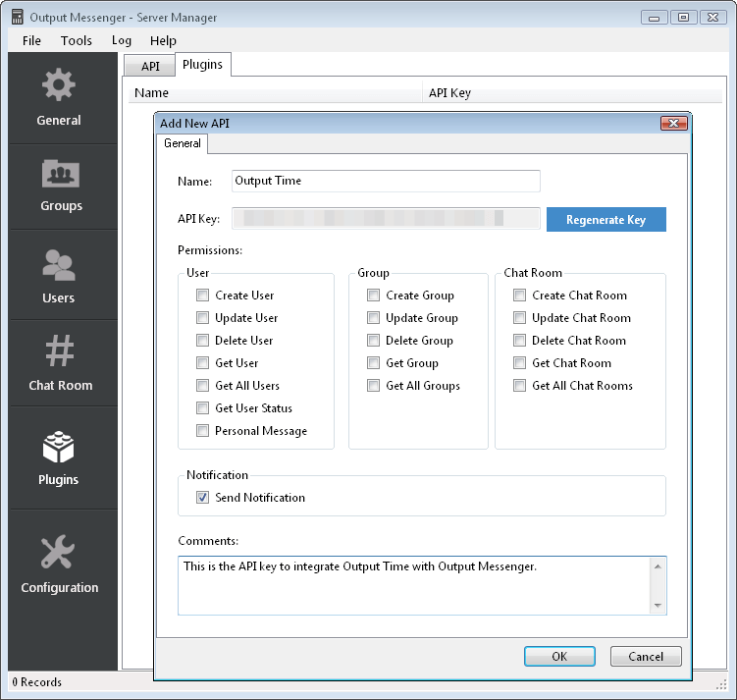The height and width of the screenshot is (700, 737).
Task: Click the Cancel button
Action: (x=646, y=656)
